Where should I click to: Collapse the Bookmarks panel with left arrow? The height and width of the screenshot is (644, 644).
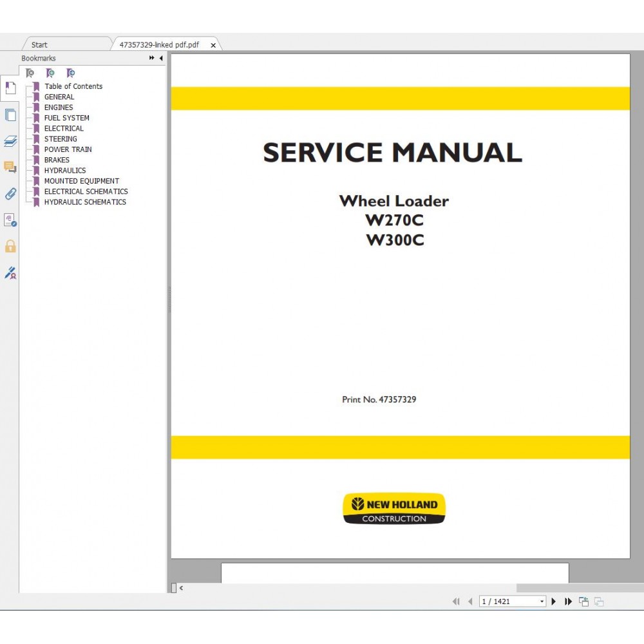161,58
